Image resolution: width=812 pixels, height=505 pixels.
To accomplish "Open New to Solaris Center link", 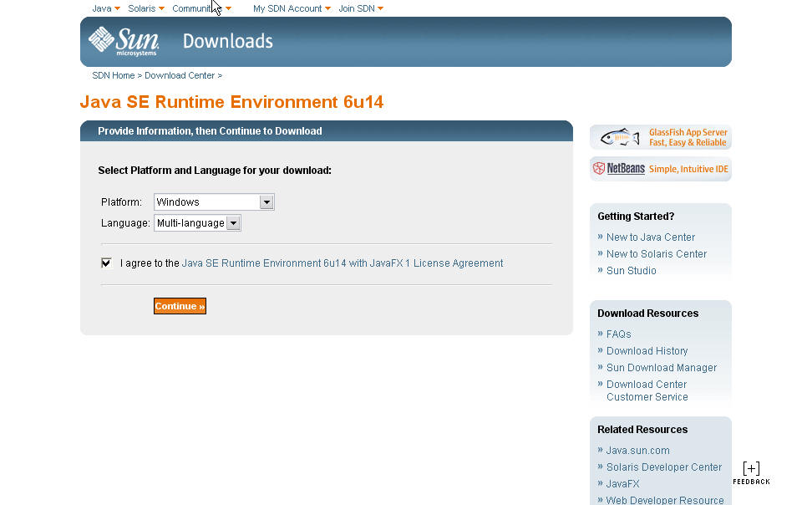I will (656, 253).
